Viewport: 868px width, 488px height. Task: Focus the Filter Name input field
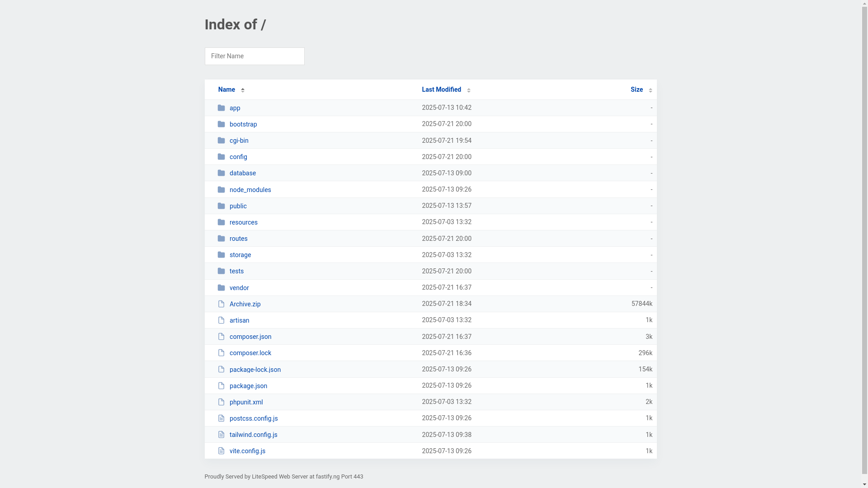pyautogui.click(x=255, y=56)
